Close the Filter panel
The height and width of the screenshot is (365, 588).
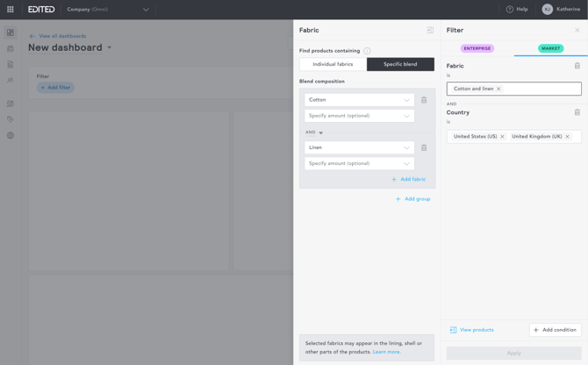point(577,30)
